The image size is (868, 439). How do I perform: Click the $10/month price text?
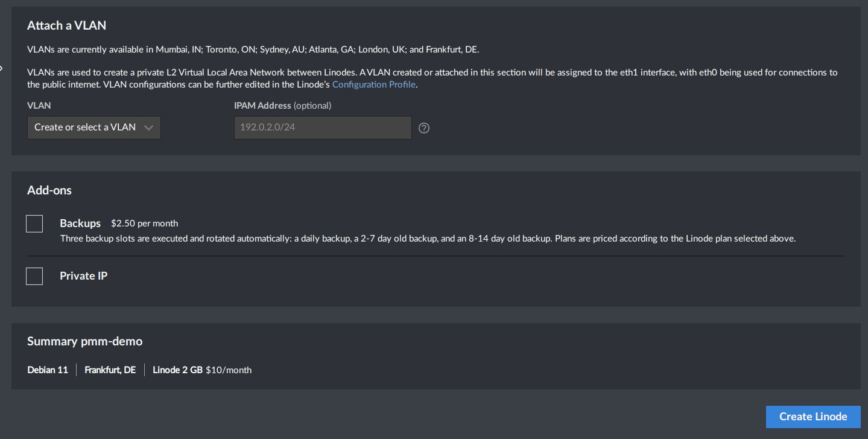click(229, 370)
